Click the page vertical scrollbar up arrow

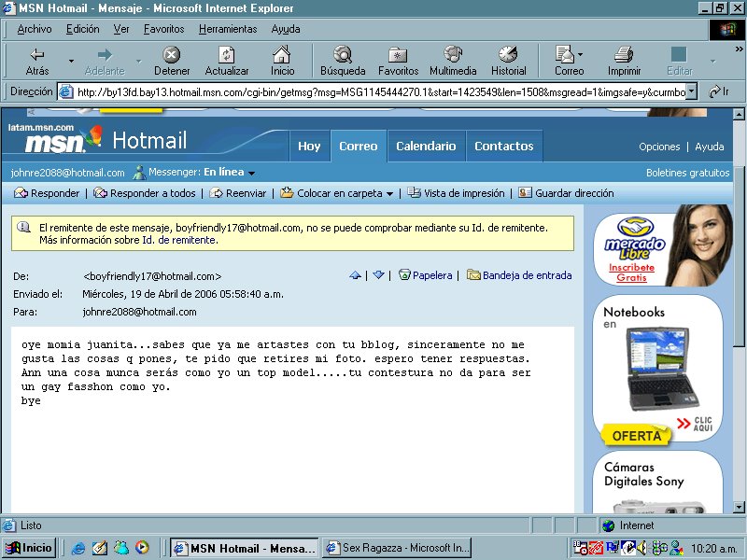tap(739, 114)
